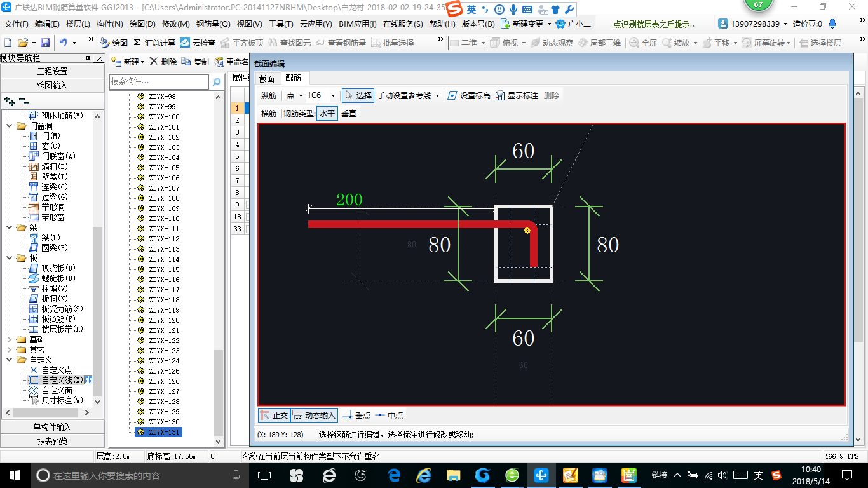Click 选择楼层 select floor tool
Screen dimensions: 868x488
point(820,43)
